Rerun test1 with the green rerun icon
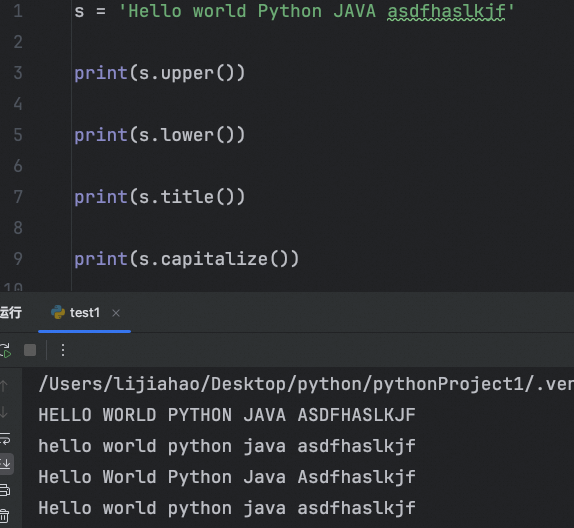The width and height of the screenshot is (574, 528). tap(5, 350)
